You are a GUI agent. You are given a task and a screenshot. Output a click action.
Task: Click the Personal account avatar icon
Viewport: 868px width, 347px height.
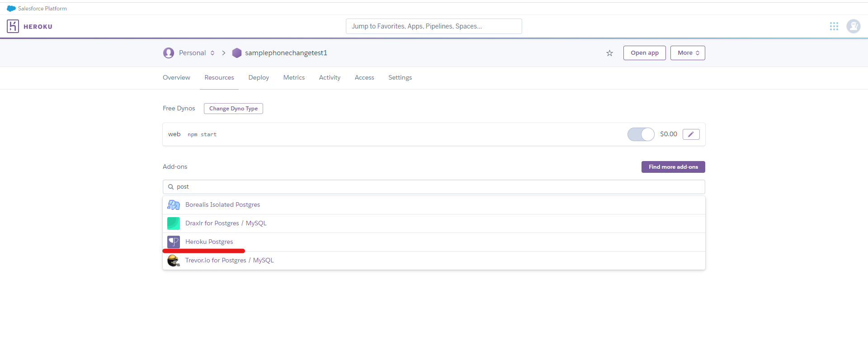coord(169,53)
